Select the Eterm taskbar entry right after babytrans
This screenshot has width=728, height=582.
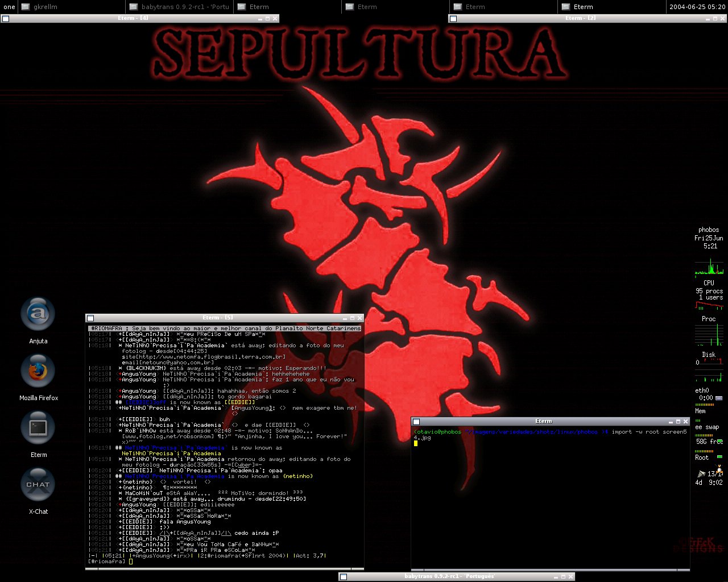287,7
